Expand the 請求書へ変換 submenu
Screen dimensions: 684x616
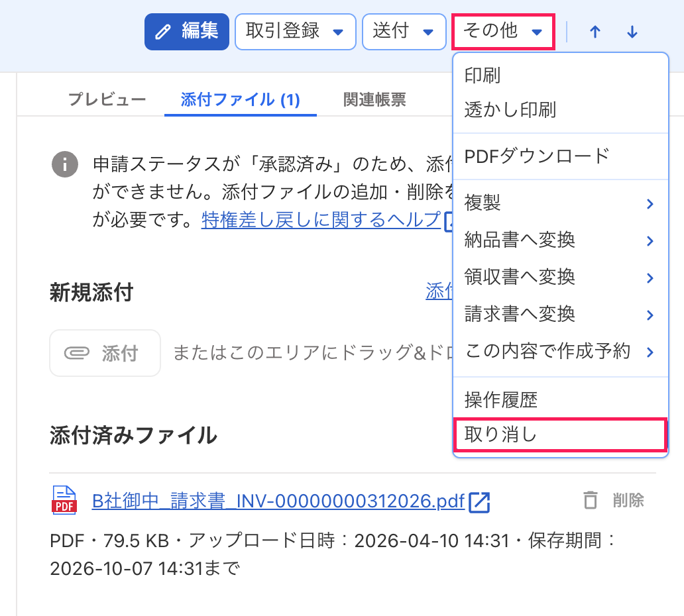pos(561,315)
